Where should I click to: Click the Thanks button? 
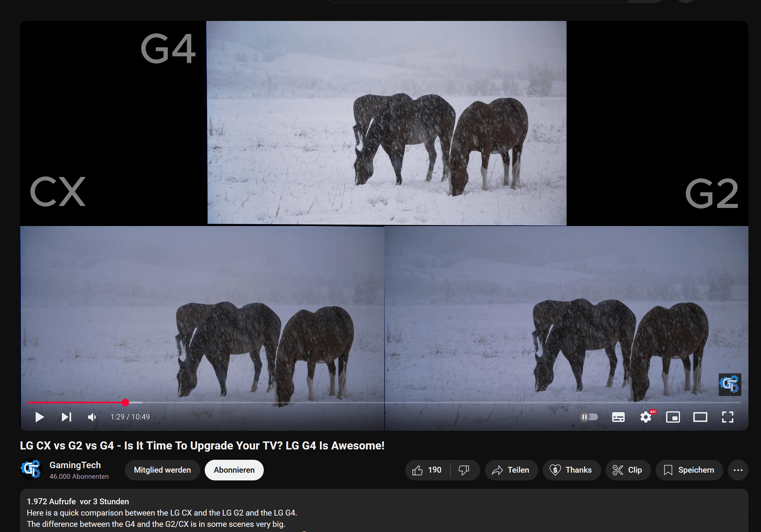point(571,470)
